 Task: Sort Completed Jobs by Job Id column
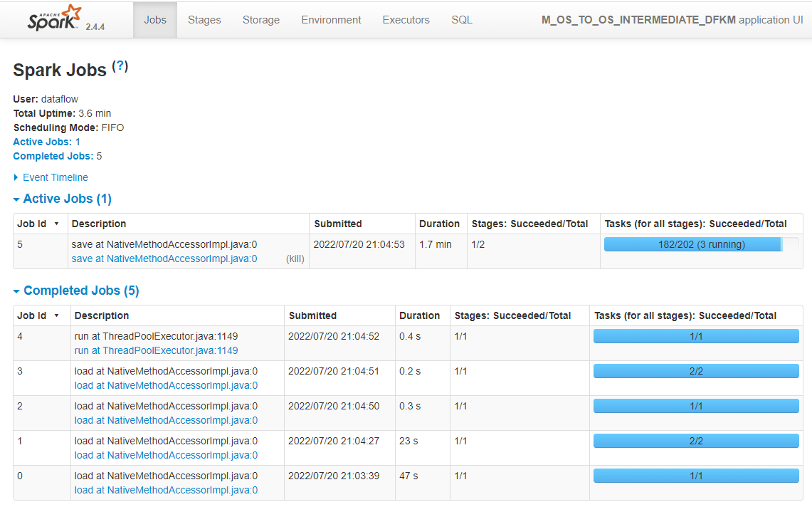[x=32, y=315]
